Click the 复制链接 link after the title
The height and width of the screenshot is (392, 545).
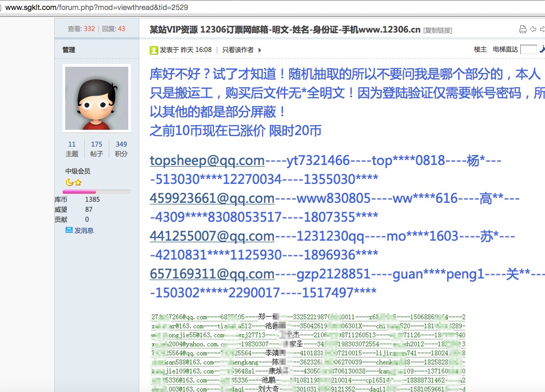[x=438, y=30]
